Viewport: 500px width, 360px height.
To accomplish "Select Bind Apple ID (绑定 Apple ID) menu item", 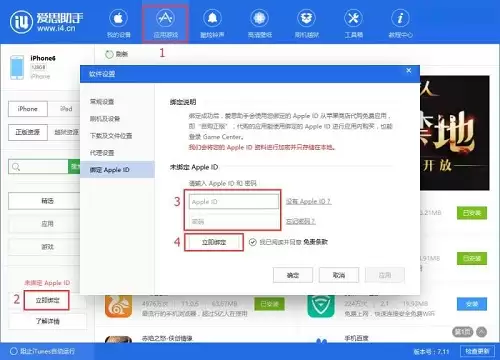I will [117, 170].
